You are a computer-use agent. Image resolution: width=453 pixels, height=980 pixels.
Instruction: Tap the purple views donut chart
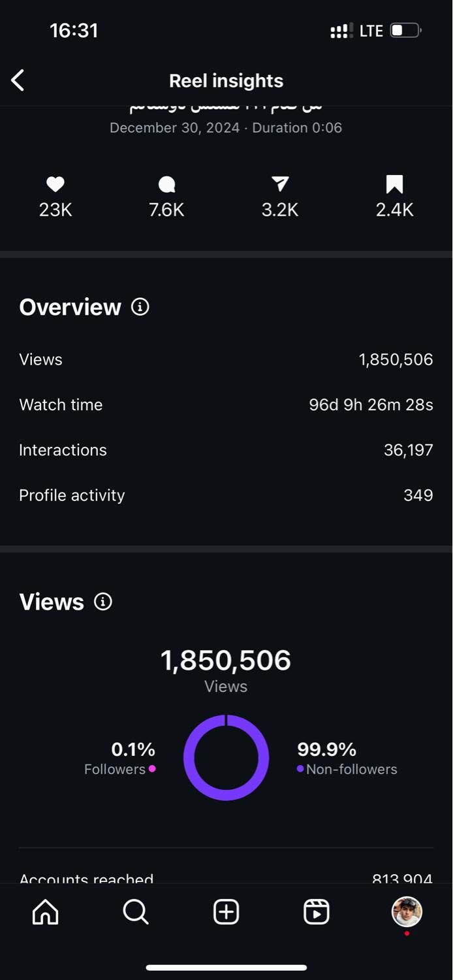click(x=226, y=757)
